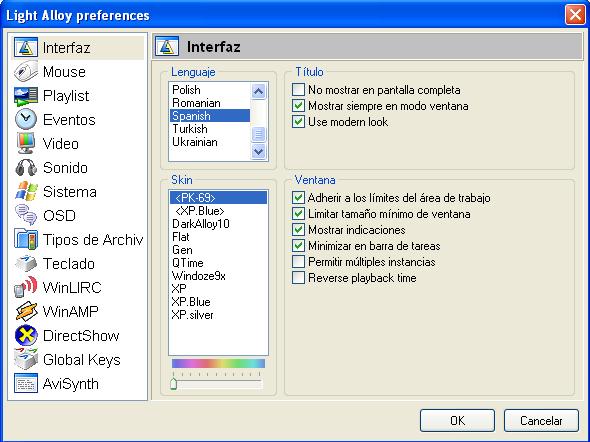Open the Teclado preferences page

(69, 264)
